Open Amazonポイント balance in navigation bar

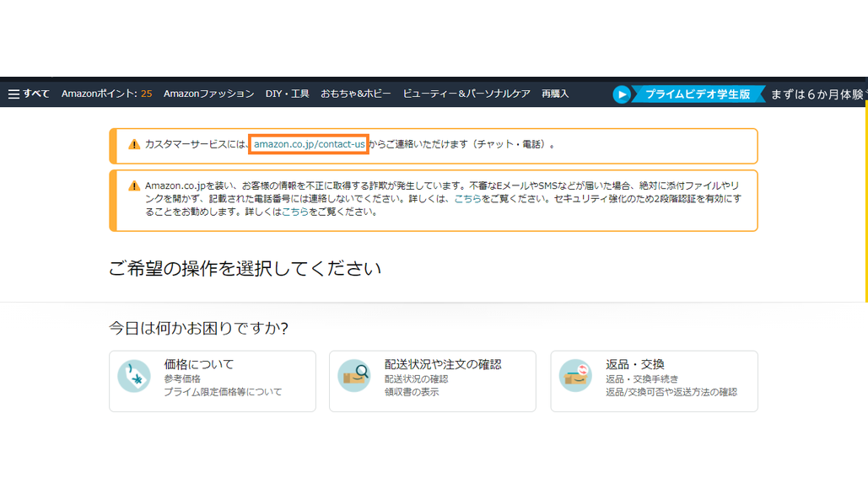click(106, 94)
